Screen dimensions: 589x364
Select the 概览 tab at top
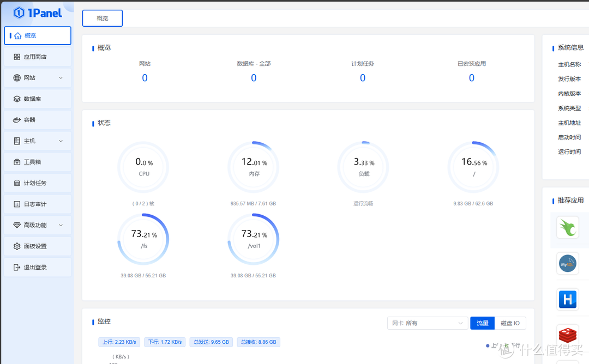click(103, 18)
